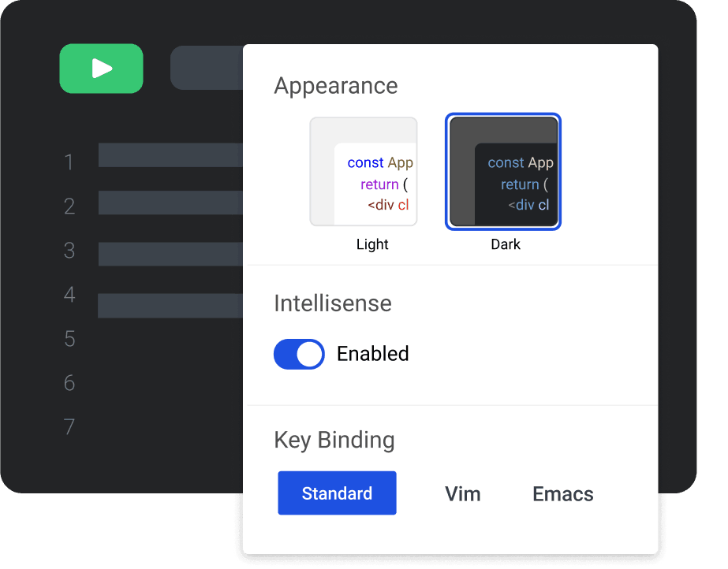Screen dimensions: 728x569
Task: Select the Light theme preview thumbnail
Action: click(x=364, y=172)
